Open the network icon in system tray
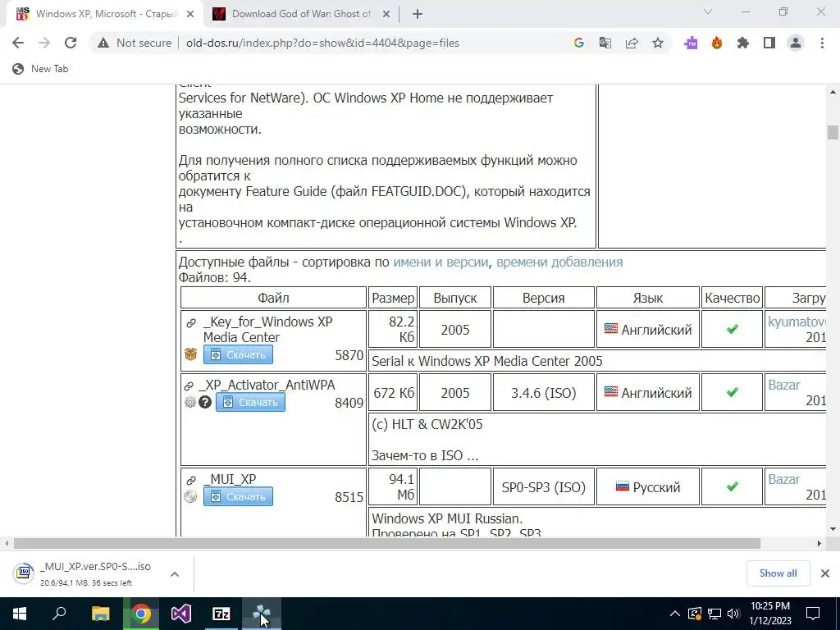The width and height of the screenshot is (840, 630). tap(714, 614)
